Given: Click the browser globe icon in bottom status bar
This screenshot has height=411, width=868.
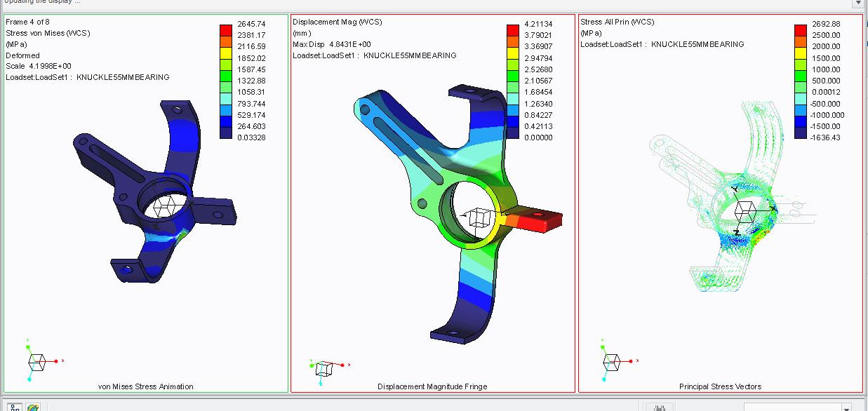Looking at the screenshot, I should point(33,407).
